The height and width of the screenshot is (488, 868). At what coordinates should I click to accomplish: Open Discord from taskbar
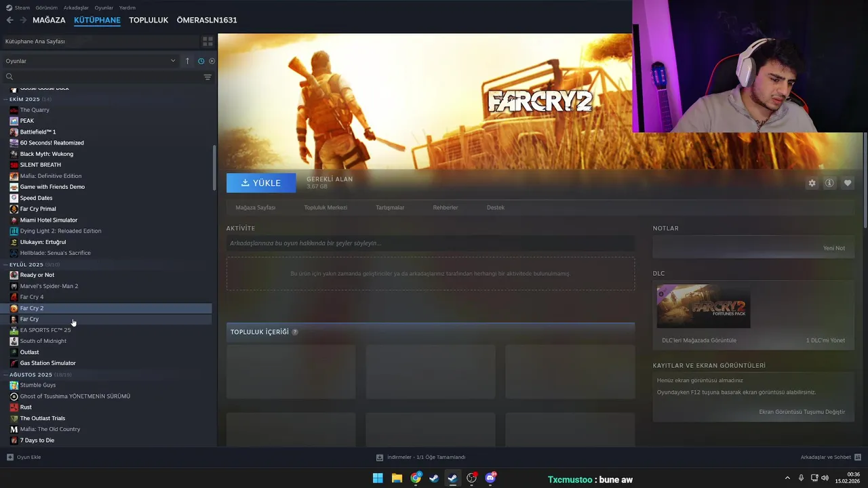[490, 479]
